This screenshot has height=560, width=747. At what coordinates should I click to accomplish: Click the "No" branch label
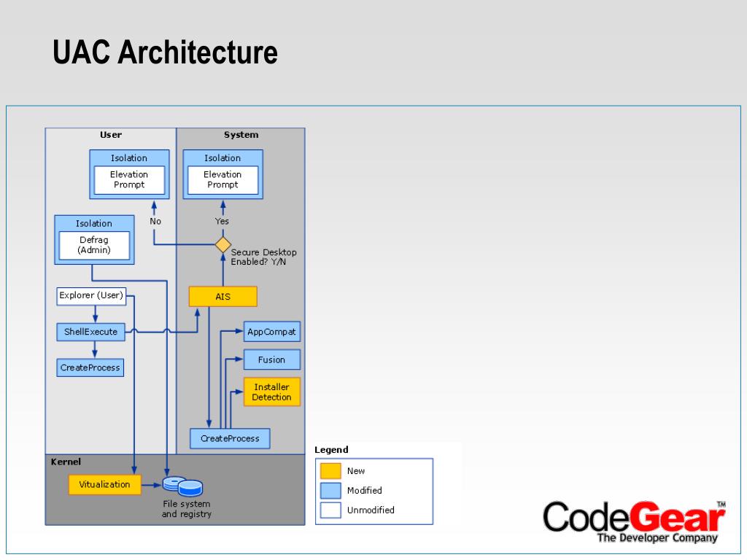(x=155, y=222)
